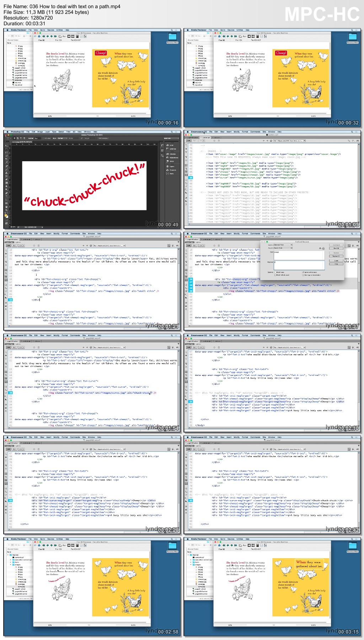
Task: Select the Zoom tool in Photoshop toolbar
Action: pyautogui.click(x=6, y=210)
